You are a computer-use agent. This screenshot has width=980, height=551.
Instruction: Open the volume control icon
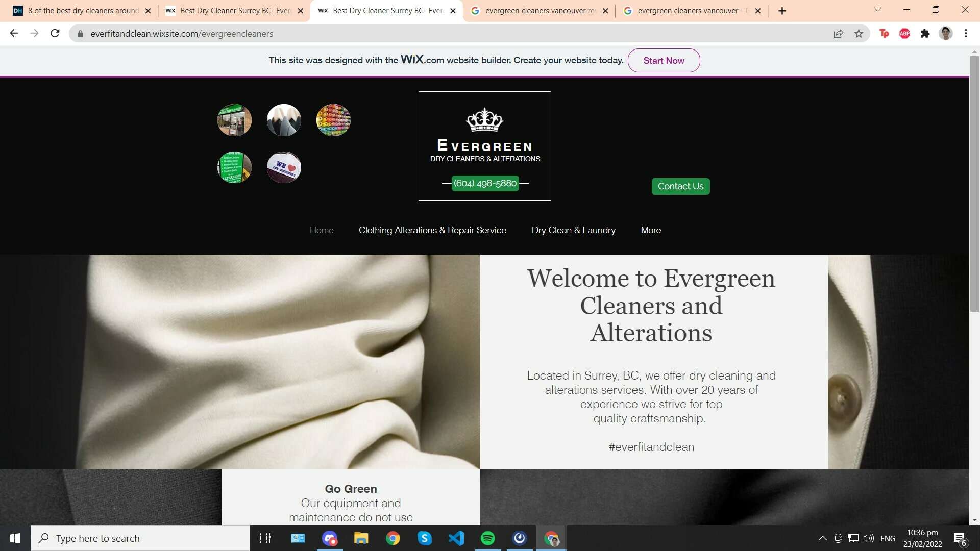click(x=868, y=538)
